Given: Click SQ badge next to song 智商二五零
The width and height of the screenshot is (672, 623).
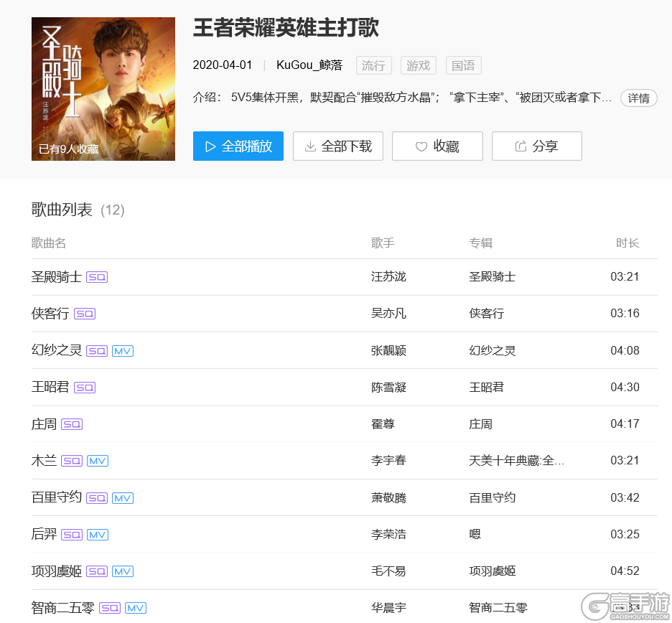Looking at the screenshot, I should [x=110, y=608].
